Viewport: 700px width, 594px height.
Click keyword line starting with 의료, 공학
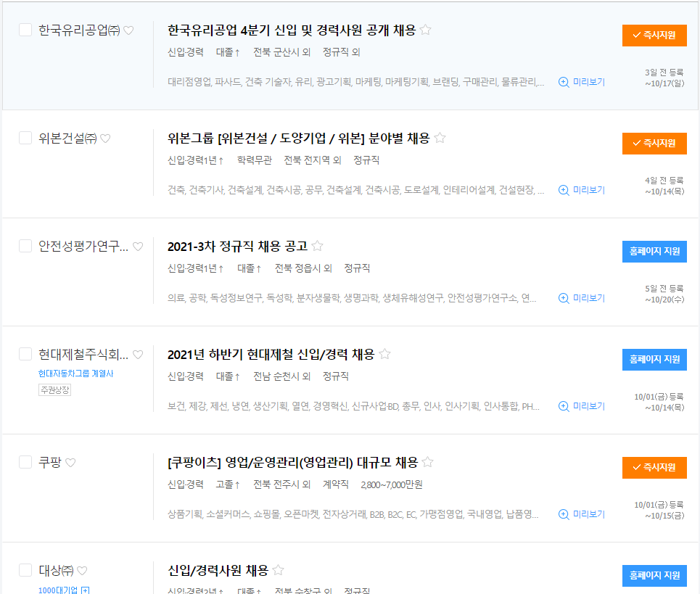pyautogui.click(x=352, y=298)
